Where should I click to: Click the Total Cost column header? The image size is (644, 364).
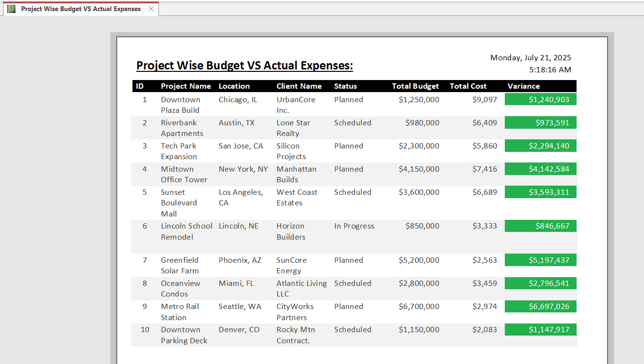click(x=468, y=86)
